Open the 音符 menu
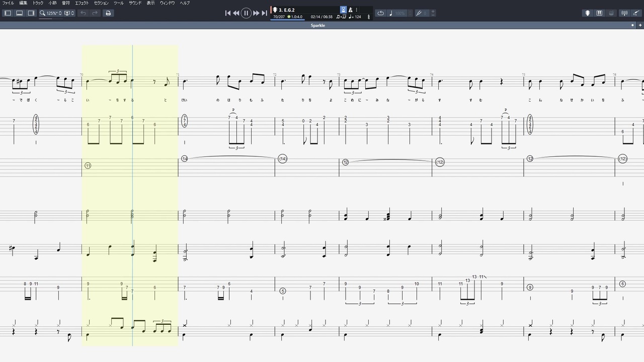This screenshot has height=362, width=644. click(66, 3)
